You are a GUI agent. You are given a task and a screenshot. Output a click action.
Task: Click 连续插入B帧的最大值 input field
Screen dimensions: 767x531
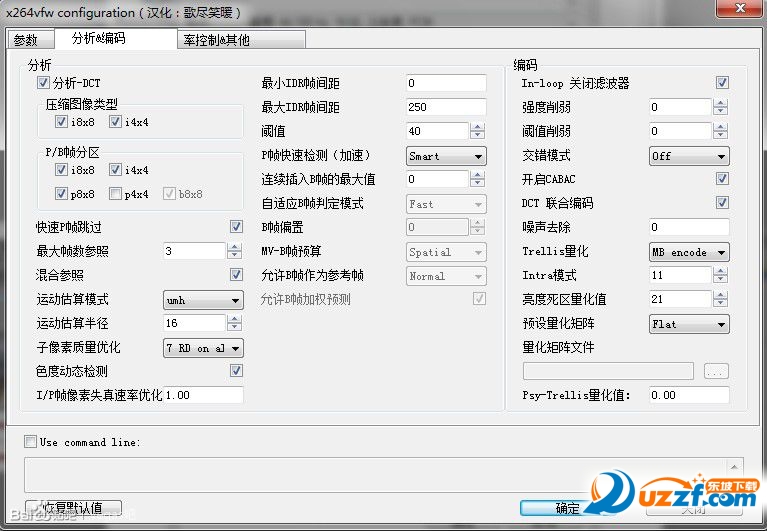(438, 179)
